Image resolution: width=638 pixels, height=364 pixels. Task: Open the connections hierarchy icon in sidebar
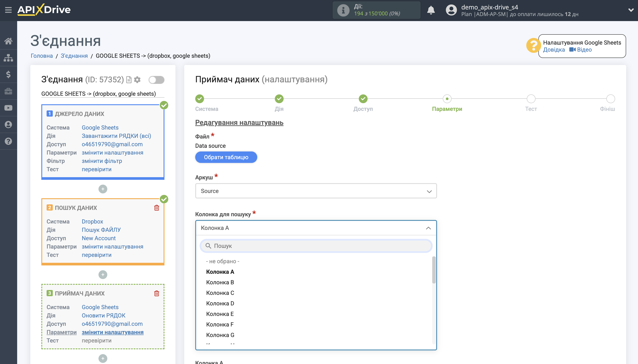[x=8, y=58]
